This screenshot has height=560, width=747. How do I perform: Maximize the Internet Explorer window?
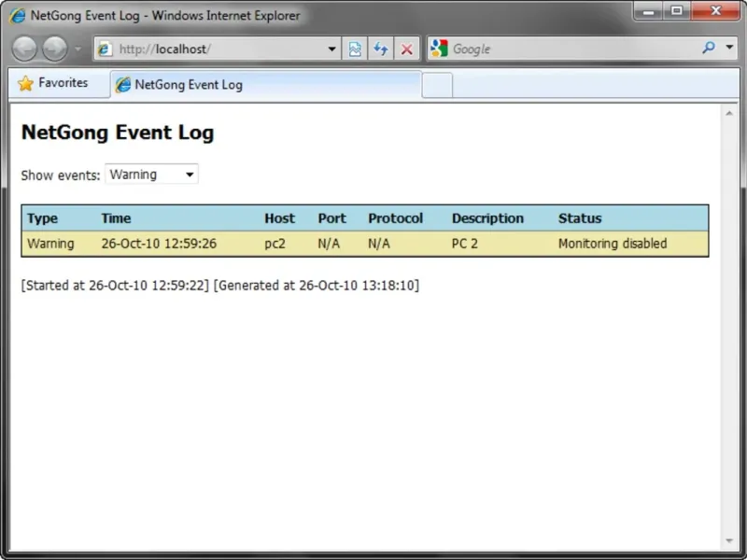676,10
